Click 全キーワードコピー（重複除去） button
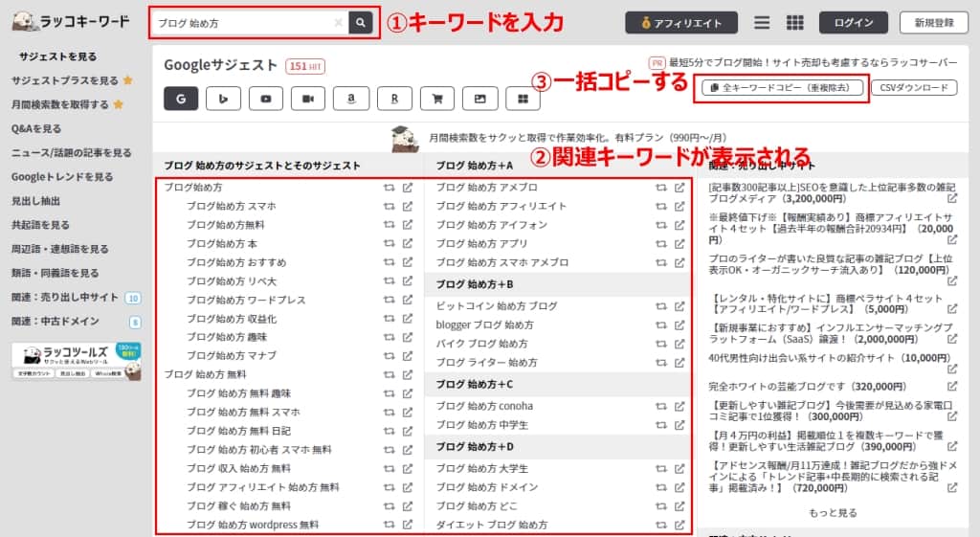Screen dimensions: 980x537 (x=781, y=88)
